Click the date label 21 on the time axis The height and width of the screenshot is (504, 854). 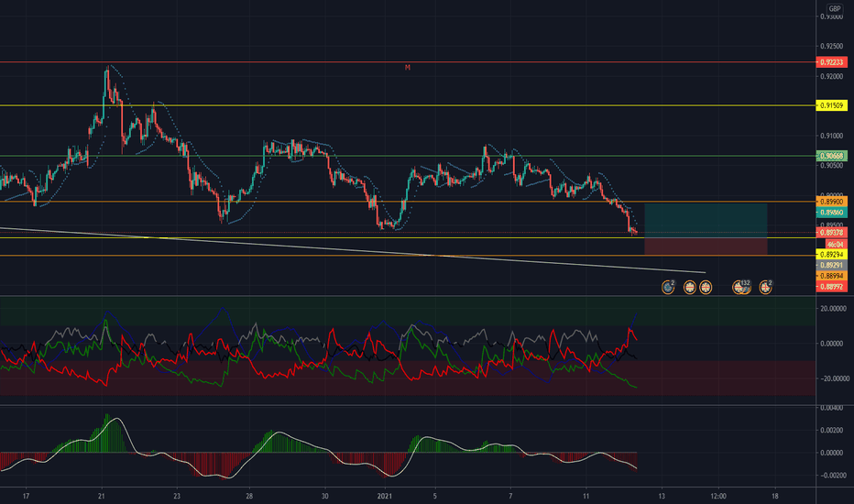tap(102, 497)
